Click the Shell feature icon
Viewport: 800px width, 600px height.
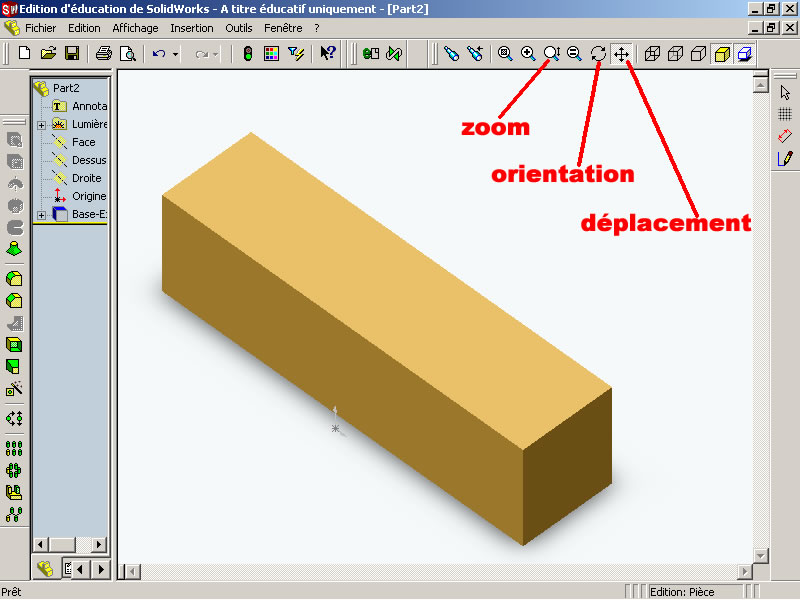(x=14, y=345)
